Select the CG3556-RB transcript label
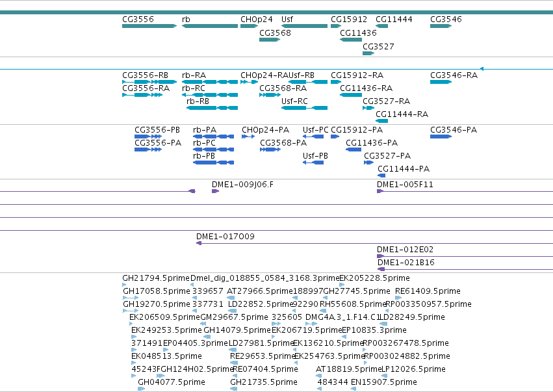 pos(146,75)
